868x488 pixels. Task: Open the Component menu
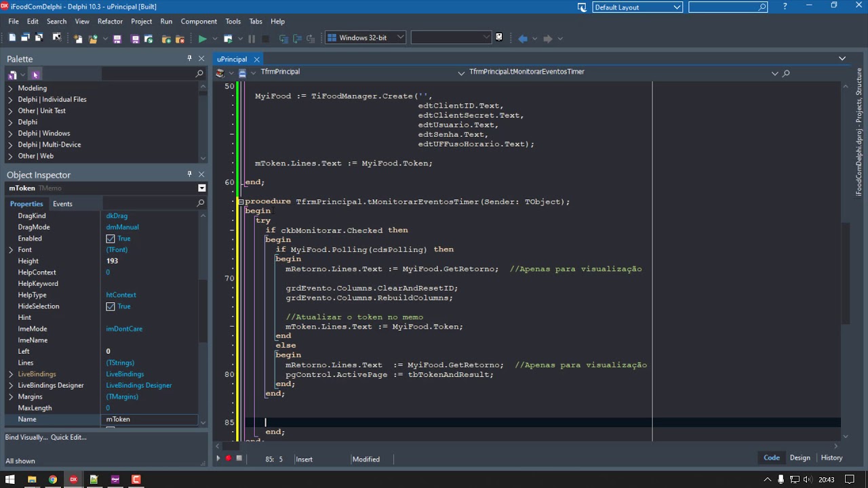pyautogui.click(x=199, y=21)
